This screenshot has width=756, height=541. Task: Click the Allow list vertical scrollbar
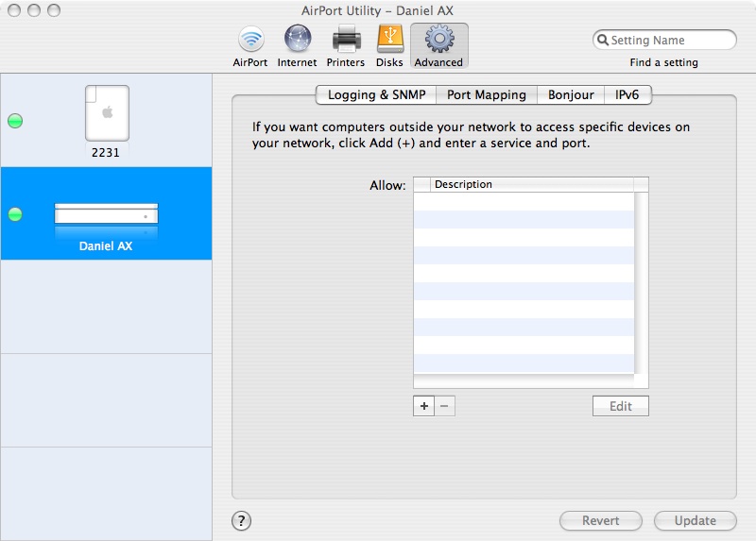coord(642,283)
